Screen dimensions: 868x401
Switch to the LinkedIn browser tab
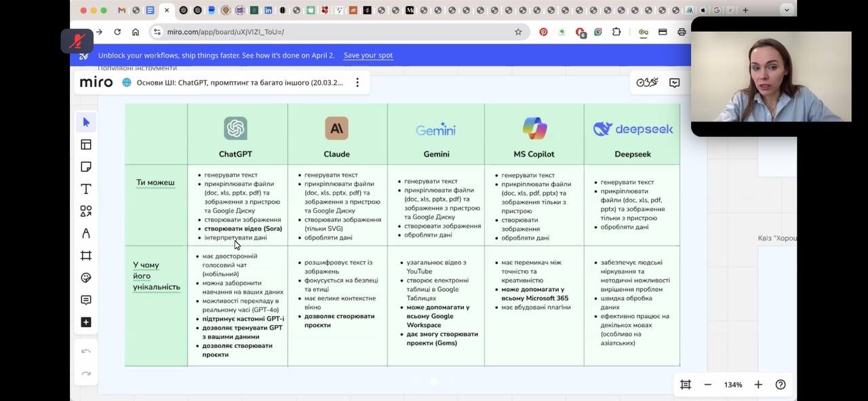(269, 10)
